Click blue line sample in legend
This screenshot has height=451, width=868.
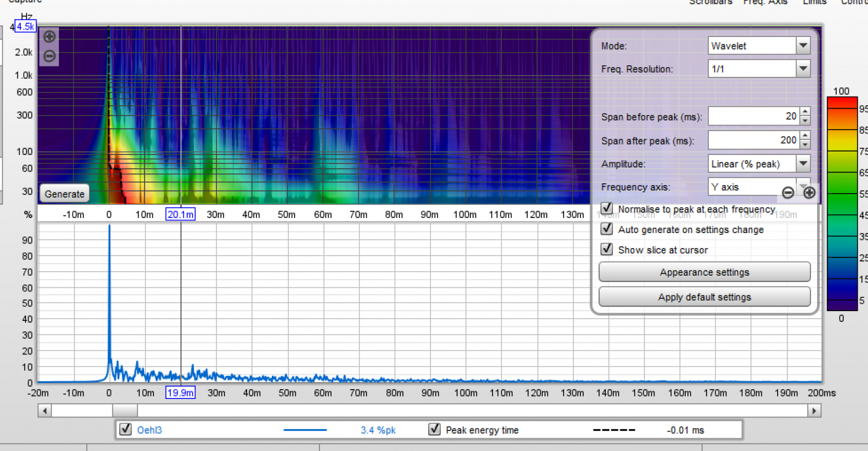(x=305, y=430)
